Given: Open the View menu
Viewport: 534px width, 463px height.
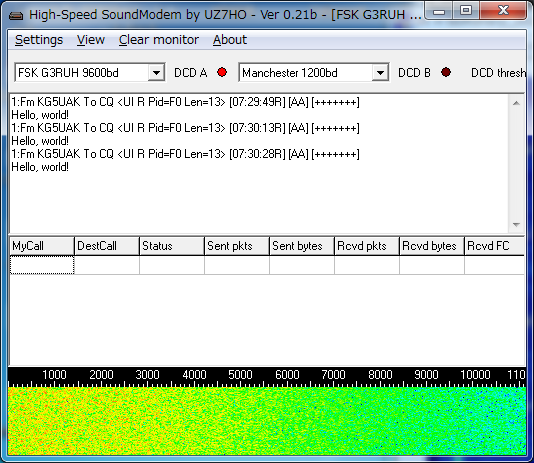Looking at the screenshot, I should 91,40.
